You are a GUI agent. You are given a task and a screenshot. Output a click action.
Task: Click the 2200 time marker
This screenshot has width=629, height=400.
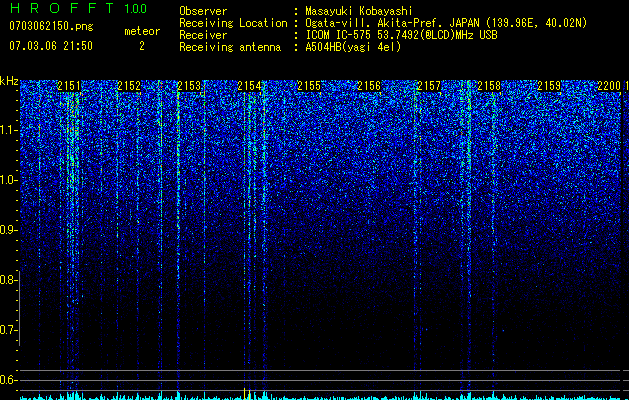click(x=609, y=86)
